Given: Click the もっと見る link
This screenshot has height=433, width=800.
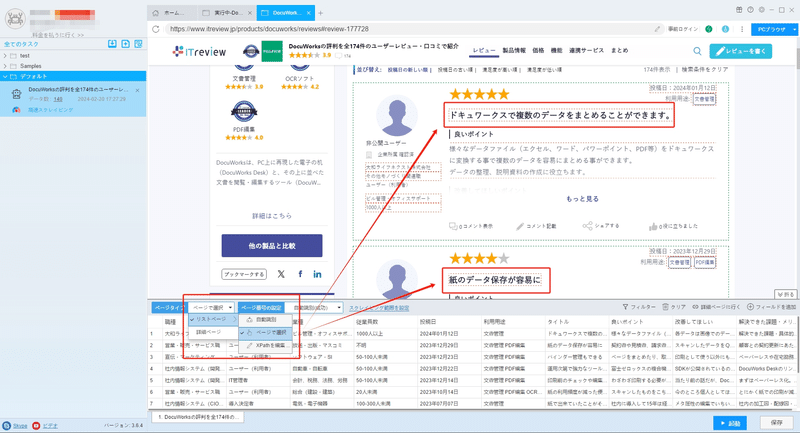Looking at the screenshot, I should 582,199.
